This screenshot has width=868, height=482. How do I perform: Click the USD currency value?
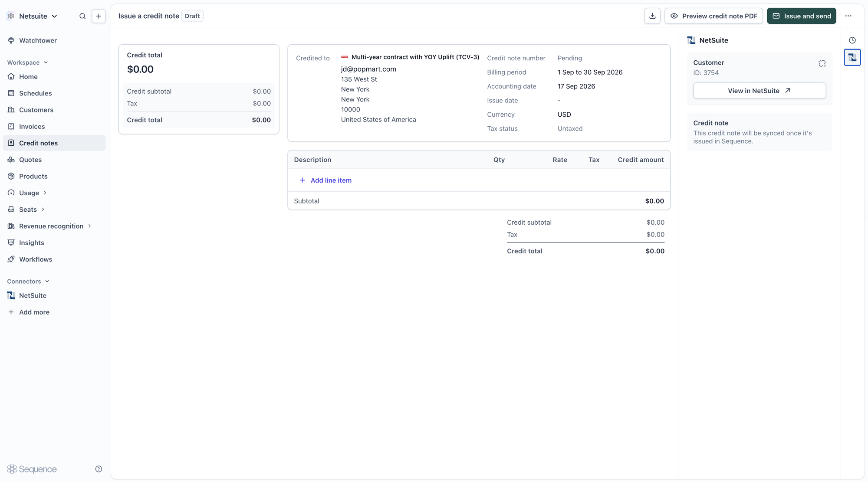[564, 115]
